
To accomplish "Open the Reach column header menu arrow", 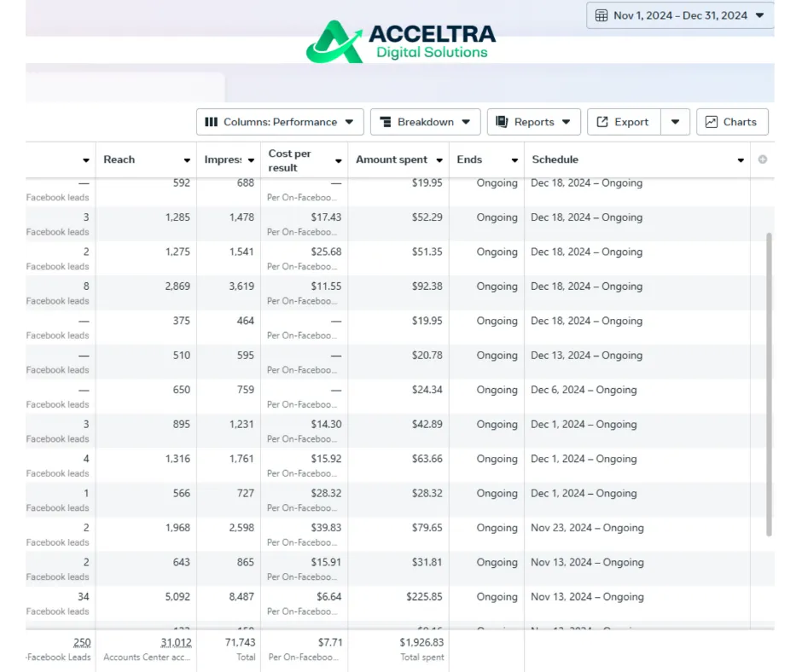I will click(x=187, y=160).
